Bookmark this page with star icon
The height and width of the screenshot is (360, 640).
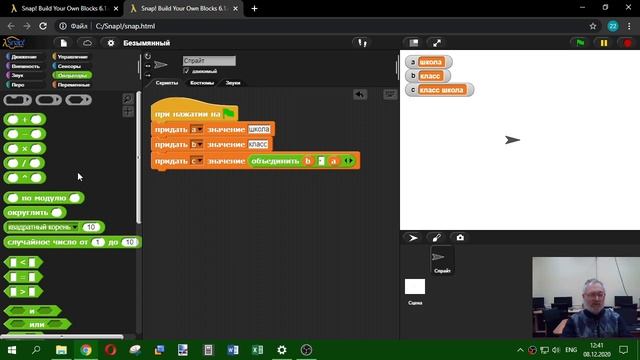pos(593,26)
